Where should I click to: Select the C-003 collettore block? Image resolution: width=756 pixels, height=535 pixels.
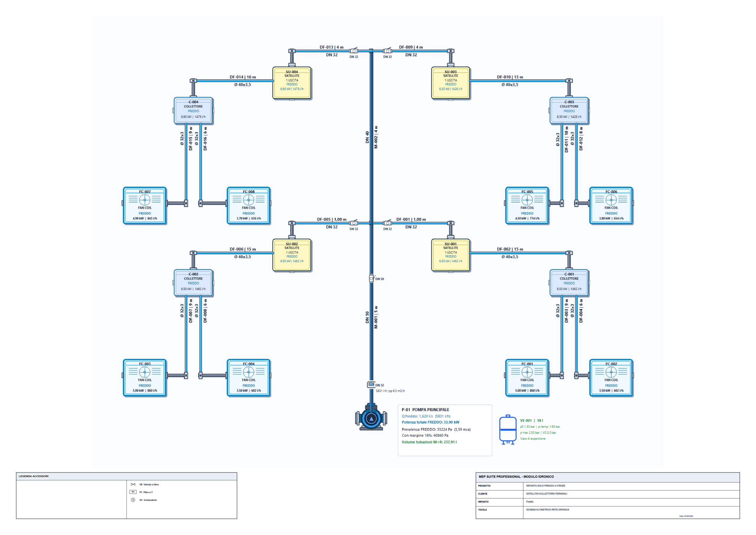click(569, 111)
